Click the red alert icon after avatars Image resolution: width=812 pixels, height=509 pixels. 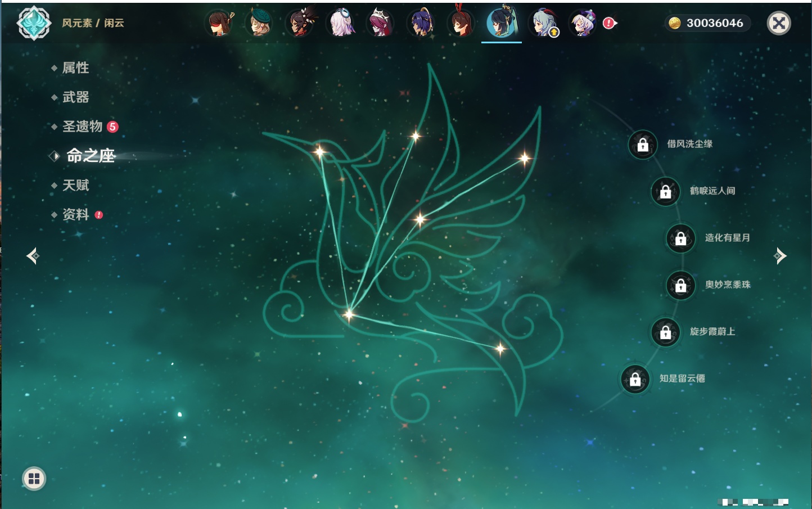(609, 23)
